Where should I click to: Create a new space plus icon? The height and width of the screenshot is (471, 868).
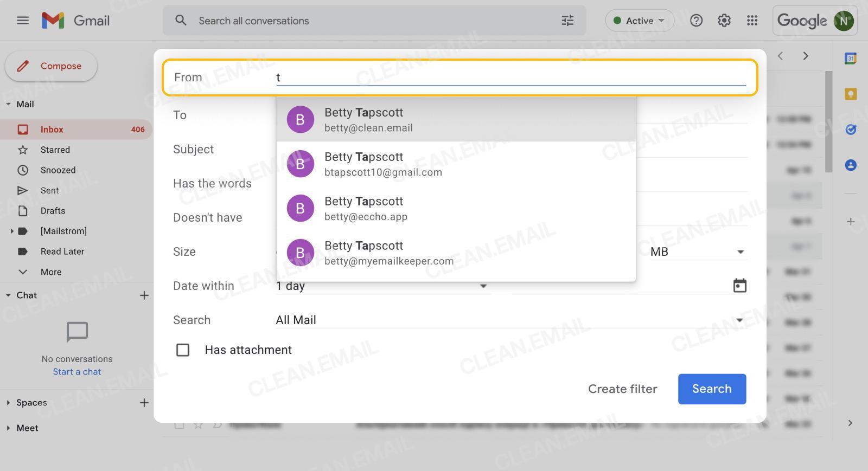click(144, 403)
